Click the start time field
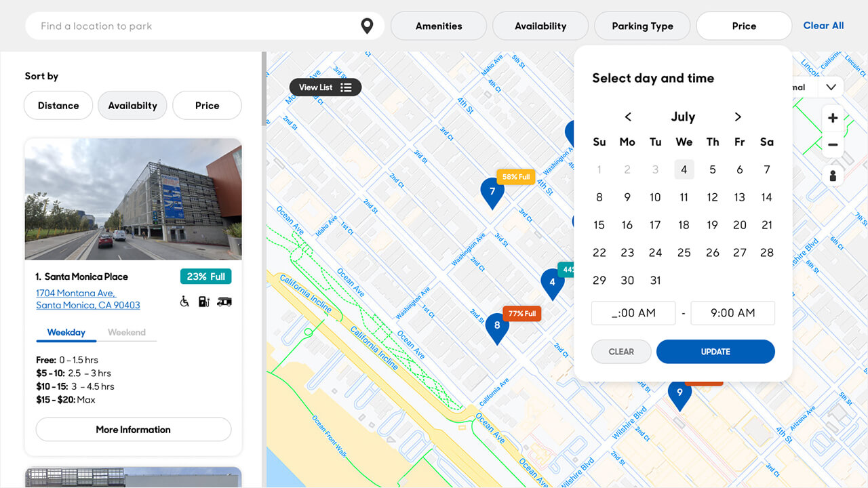 [633, 313]
